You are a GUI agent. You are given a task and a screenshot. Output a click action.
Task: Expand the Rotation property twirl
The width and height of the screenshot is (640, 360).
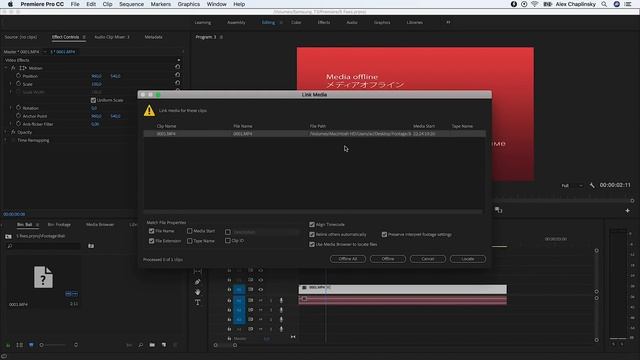[11, 108]
